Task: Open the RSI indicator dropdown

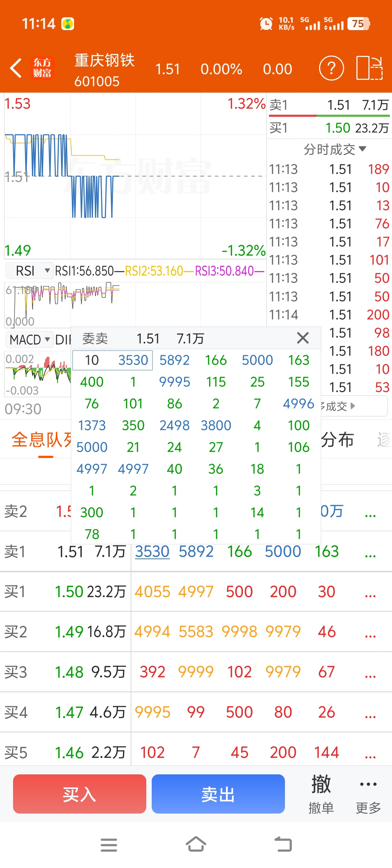Action: point(29,271)
